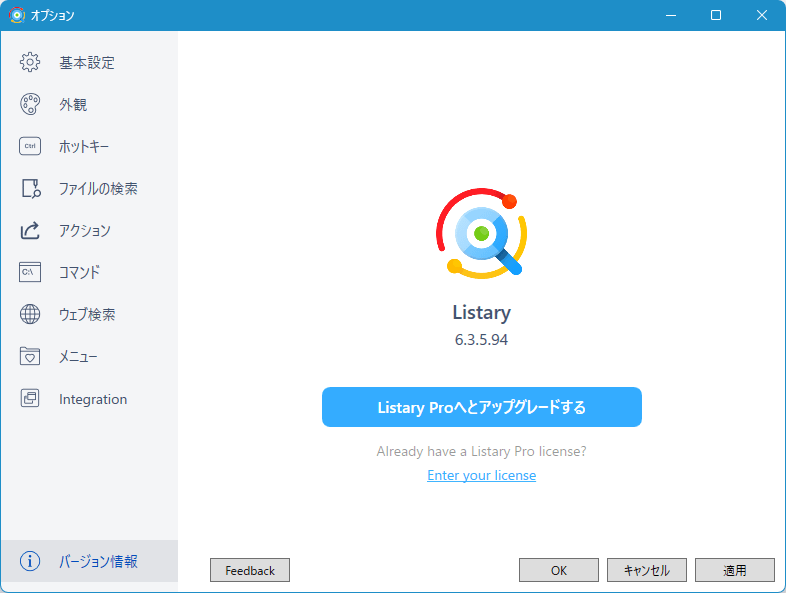786x593 pixels.
Task: Click the gear icon for 基本設定
Action: (x=30, y=62)
